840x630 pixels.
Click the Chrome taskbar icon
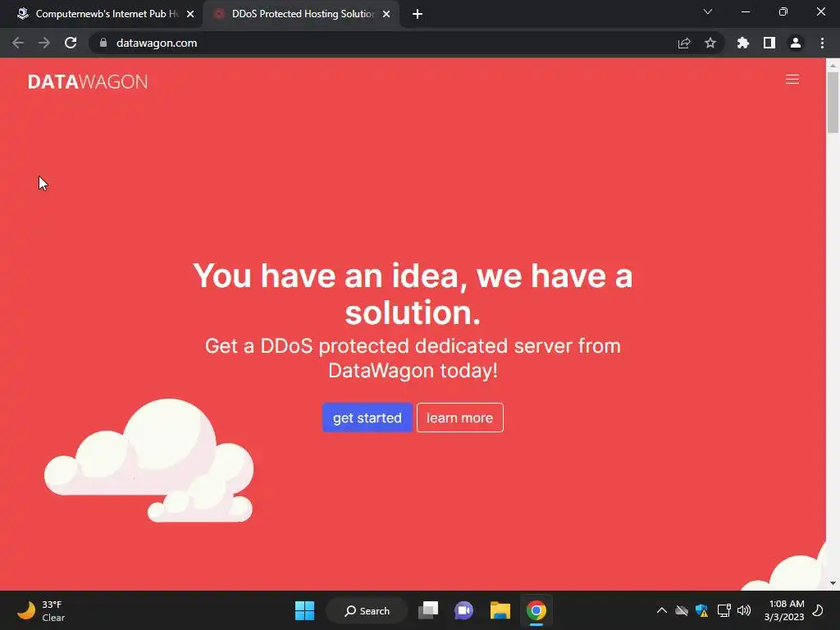click(x=536, y=610)
